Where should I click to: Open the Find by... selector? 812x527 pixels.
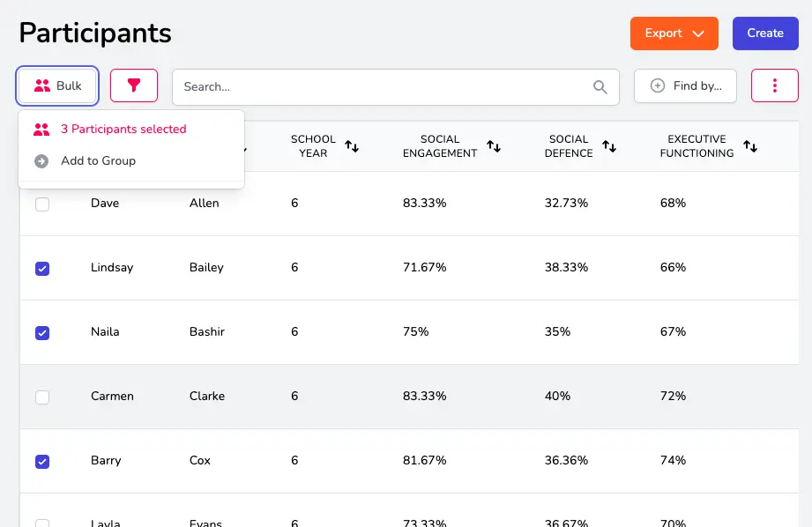coord(685,85)
